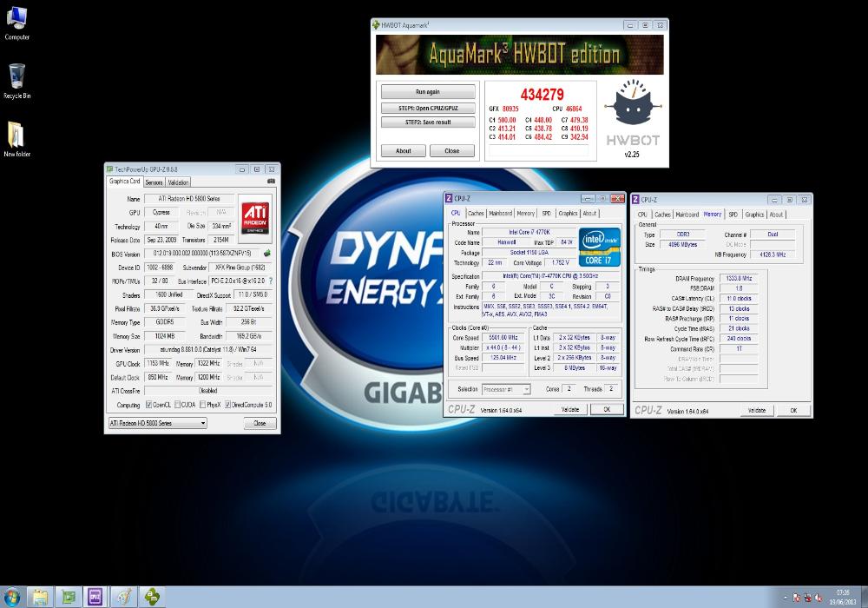This screenshot has height=608, width=868.
Task: Click the ATI Radeon logo in GPU-Z
Action: (256, 218)
